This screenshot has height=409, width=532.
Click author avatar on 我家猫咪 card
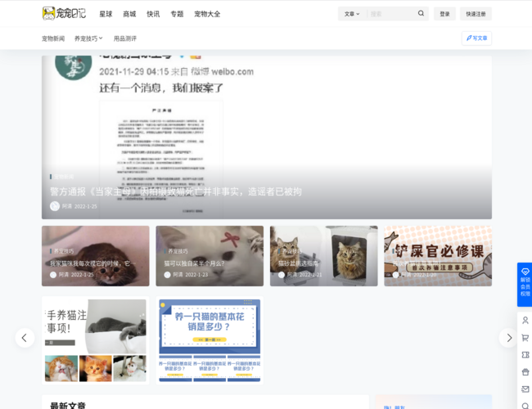(x=53, y=275)
